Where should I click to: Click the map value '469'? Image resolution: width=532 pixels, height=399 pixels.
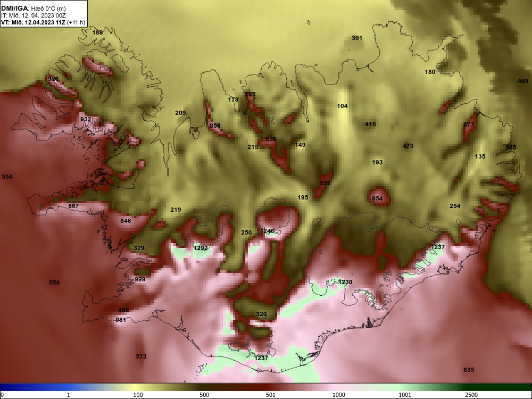(523, 81)
